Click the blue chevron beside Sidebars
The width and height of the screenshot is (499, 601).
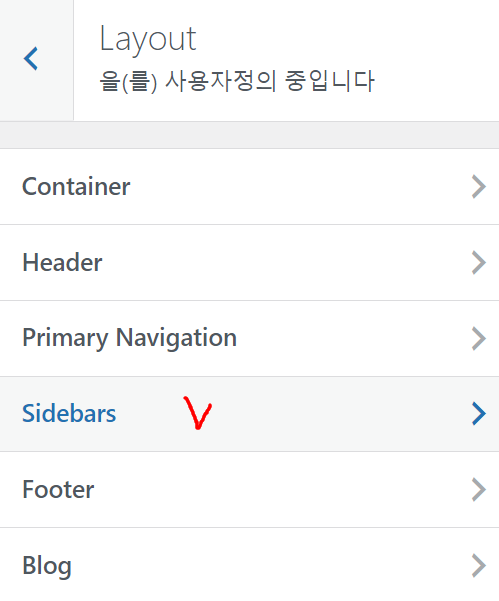pos(479,414)
